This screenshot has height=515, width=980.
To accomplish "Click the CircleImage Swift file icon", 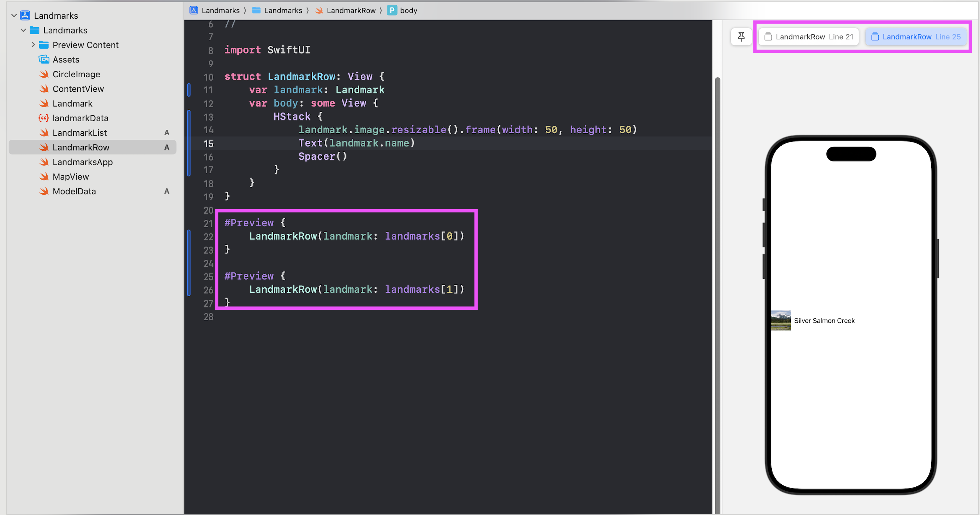I will [x=44, y=74].
